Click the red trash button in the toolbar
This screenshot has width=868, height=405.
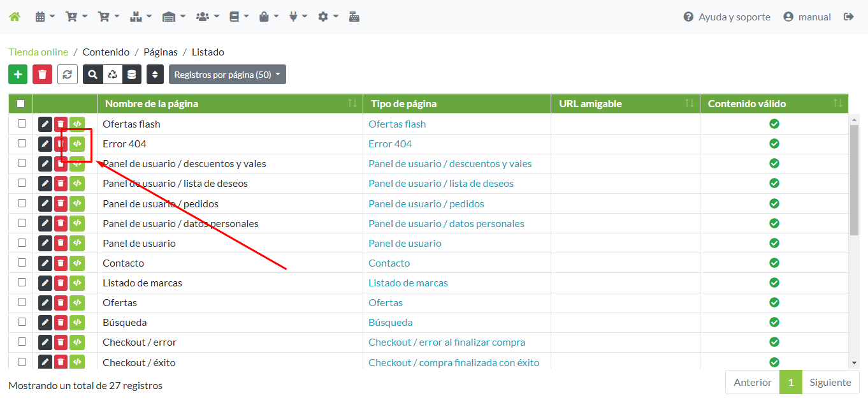tap(42, 75)
